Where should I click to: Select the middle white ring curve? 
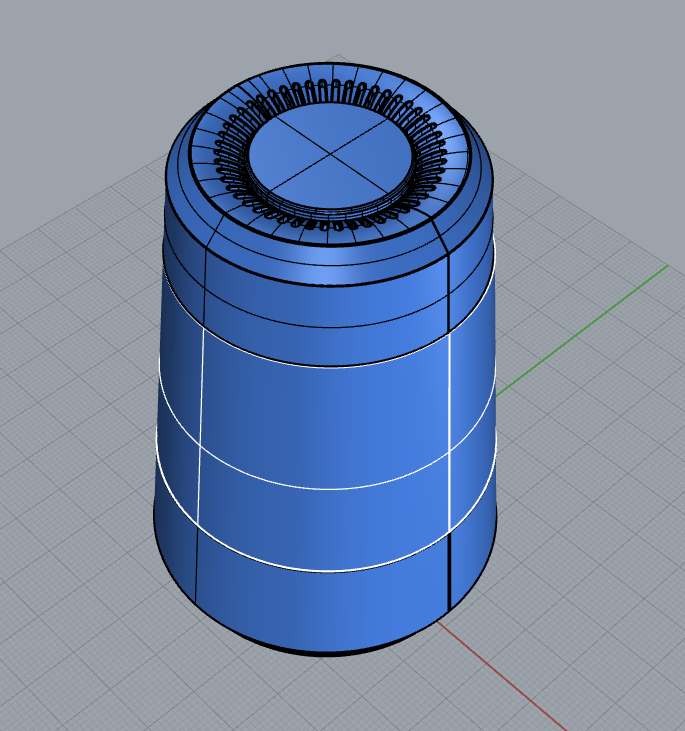pos(330,488)
